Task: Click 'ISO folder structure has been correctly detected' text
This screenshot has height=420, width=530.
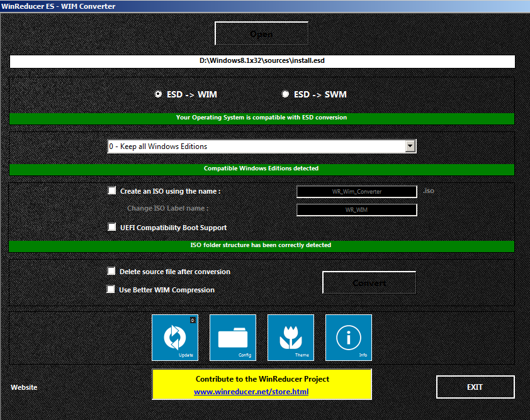Action: click(x=261, y=245)
